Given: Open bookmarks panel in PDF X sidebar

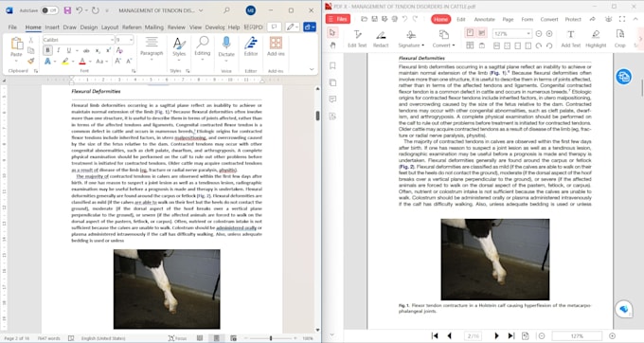Looking at the screenshot, I should [332, 65].
